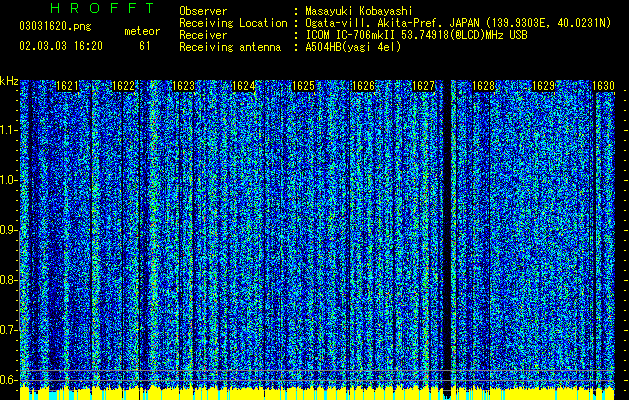Click the 1623 time marker

183,86
